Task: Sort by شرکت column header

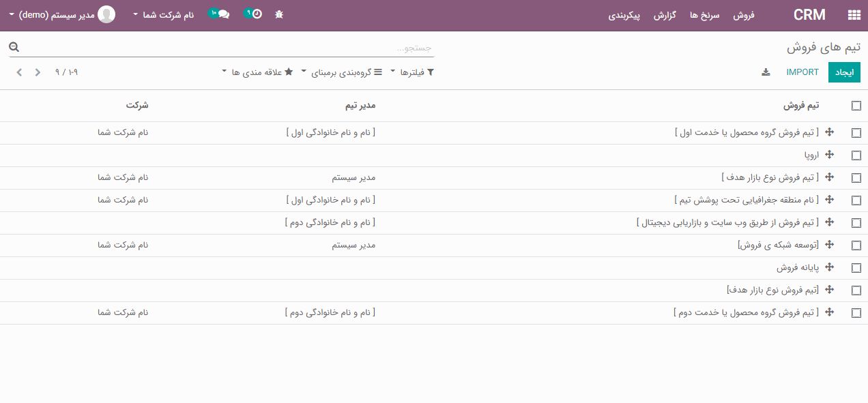Action: click(136, 106)
